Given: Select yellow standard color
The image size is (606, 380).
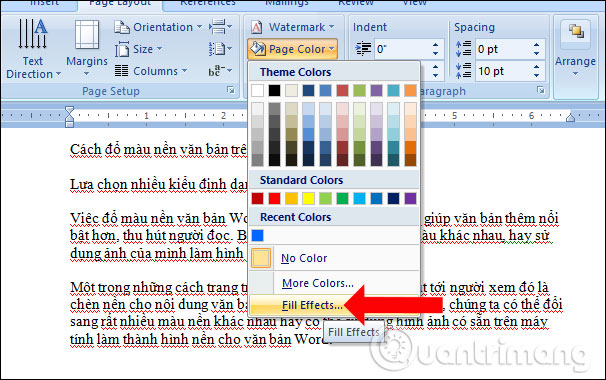Looking at the screenshot, I should coord(308,198).
